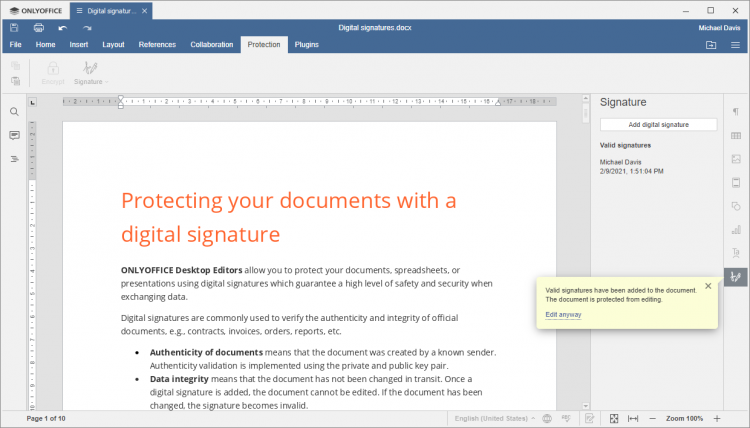Select Michael Davis valid signature entry
This screenshot has width=750, height=428.
pyautogui.click(x=631, y=166)
